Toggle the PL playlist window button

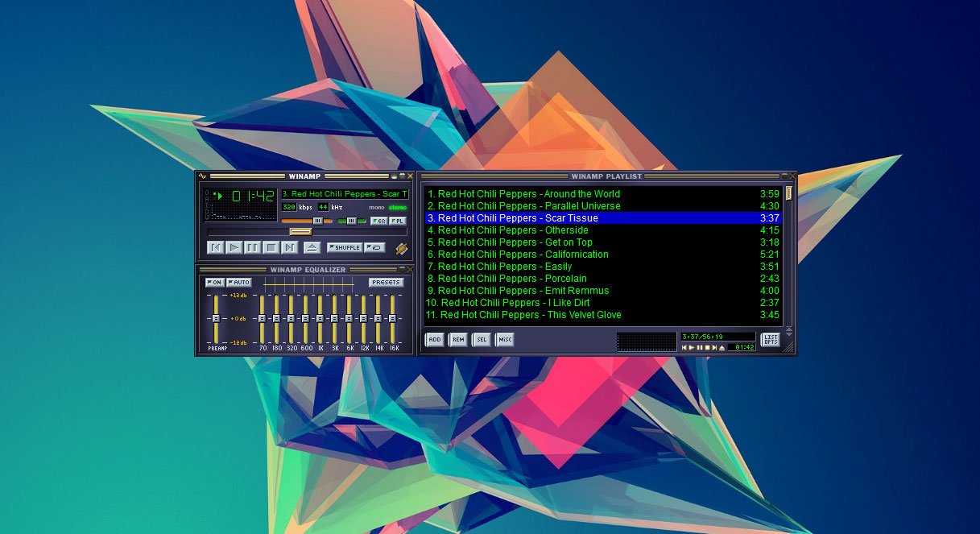pyautogui.click(x=399, y=221)
